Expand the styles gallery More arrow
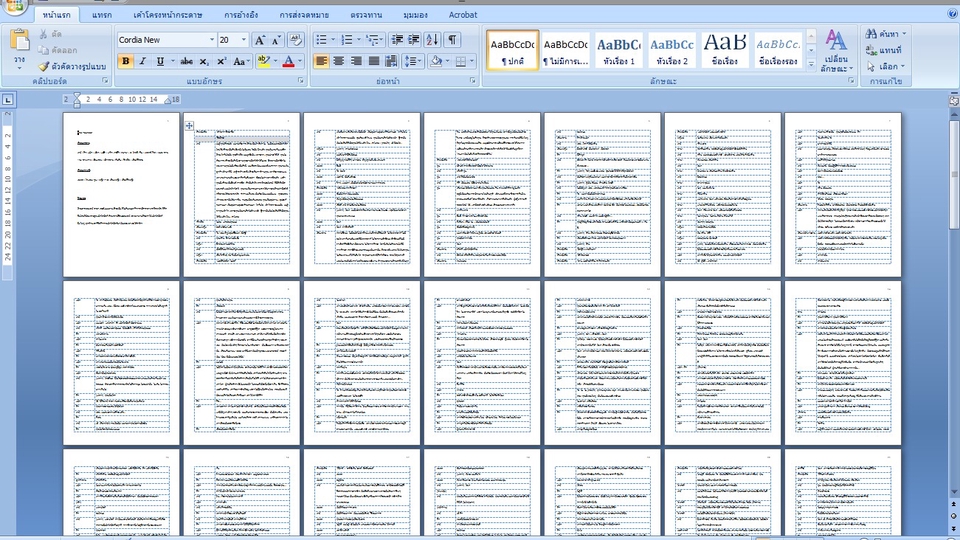Image resolution: width=960 pixels, height=540 pixels. [x=811, y=63]
